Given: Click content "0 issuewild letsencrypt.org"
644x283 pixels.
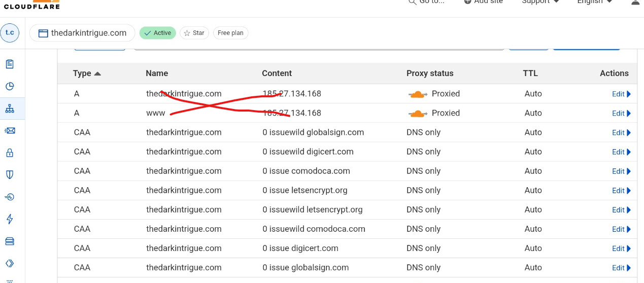Looking at the screenshot, I should [313, 209].
